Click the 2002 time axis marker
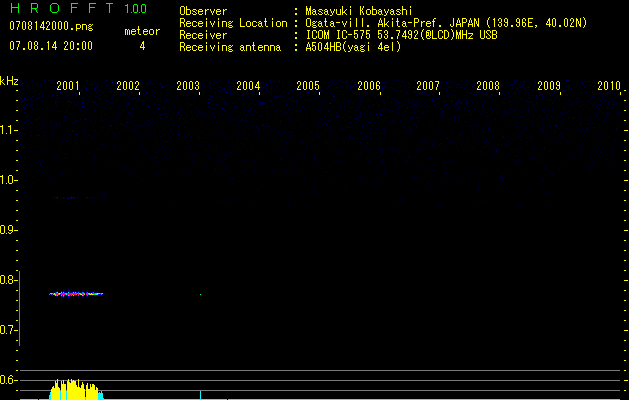 [128, 86]
